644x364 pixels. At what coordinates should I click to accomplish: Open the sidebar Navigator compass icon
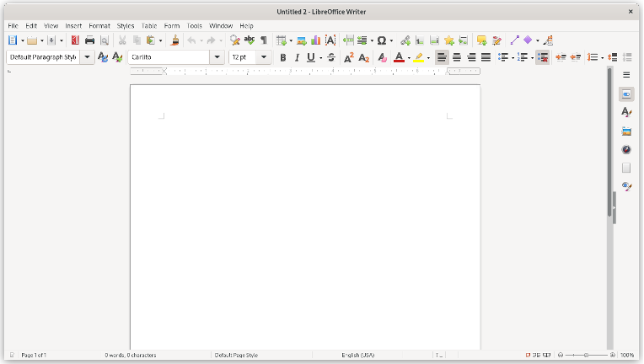pyautogui.click(x=626, y=149)
